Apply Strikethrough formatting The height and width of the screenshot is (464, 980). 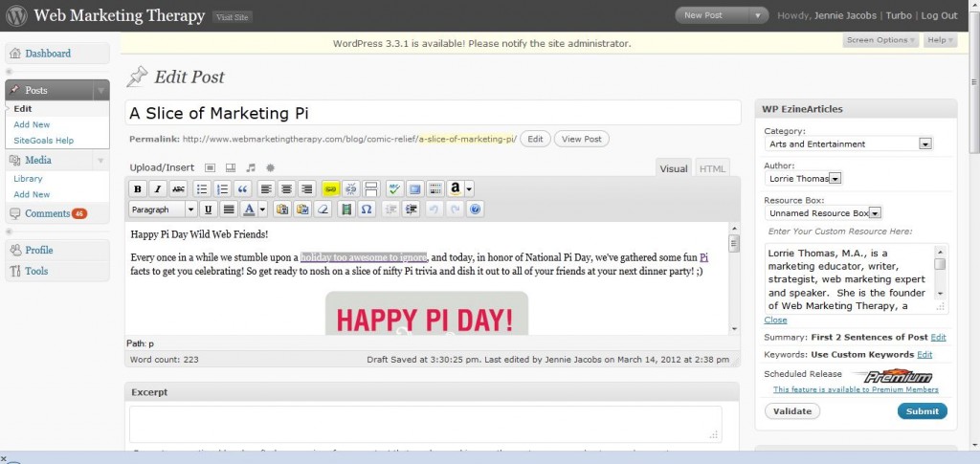tap(178, 188)
